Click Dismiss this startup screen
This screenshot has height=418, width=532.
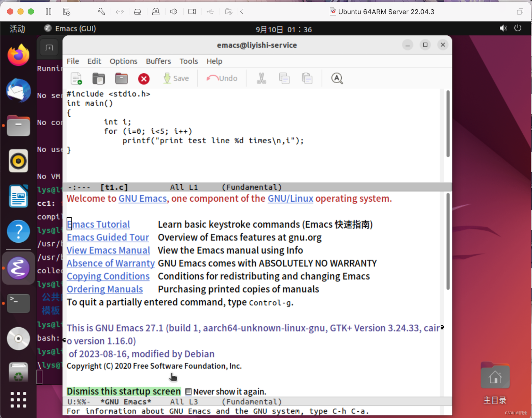coord(124,391)
